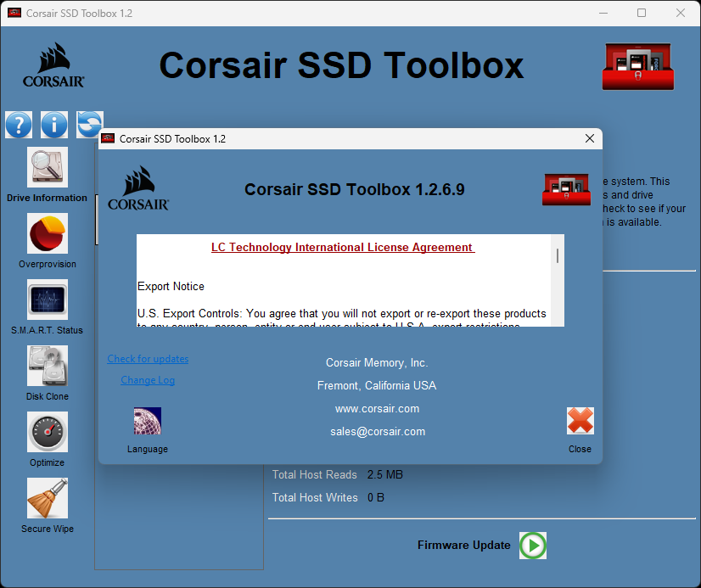The image size is (701, 588).
Task: Open the LC Technology International License Agreement
Action: 343,248
